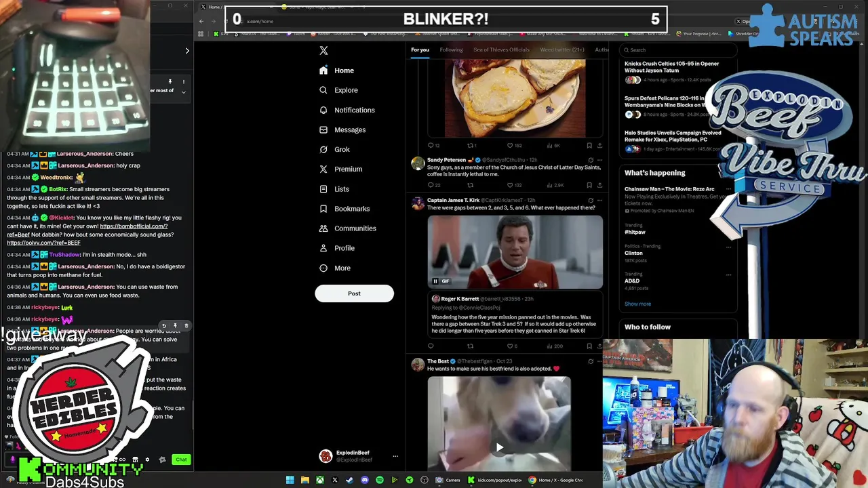Share Sandy Petersen's tweet

click(x=599, y=185)
